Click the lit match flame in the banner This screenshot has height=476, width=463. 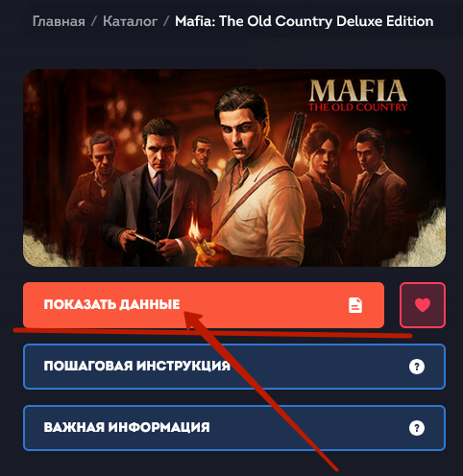pyautogui.click(x=195, y=227)
